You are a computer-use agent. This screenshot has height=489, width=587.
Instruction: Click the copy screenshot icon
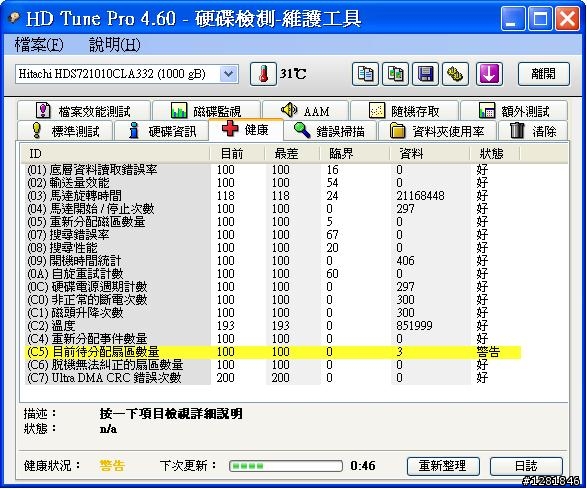395,74
